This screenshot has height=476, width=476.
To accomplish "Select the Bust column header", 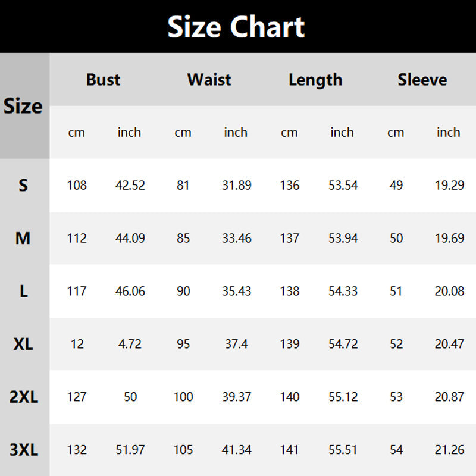I will (x=103, y=80).
